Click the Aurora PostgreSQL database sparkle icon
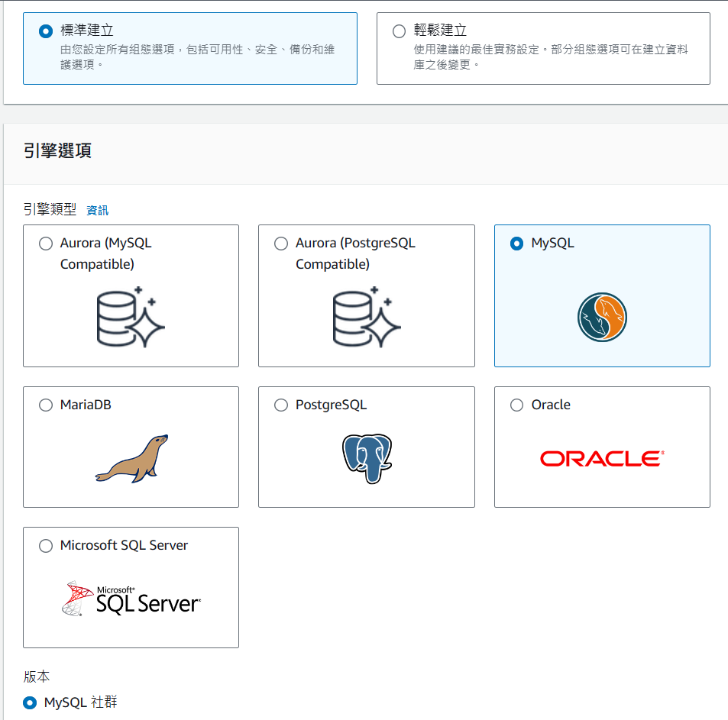The width and height of the screenshot is (728, 720). (367, 318)
